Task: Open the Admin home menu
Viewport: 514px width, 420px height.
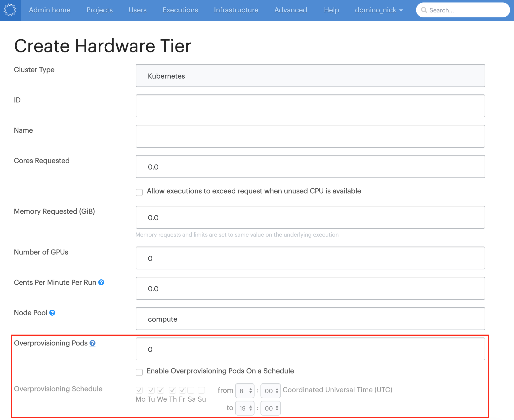Action: (x=49, y=9)
